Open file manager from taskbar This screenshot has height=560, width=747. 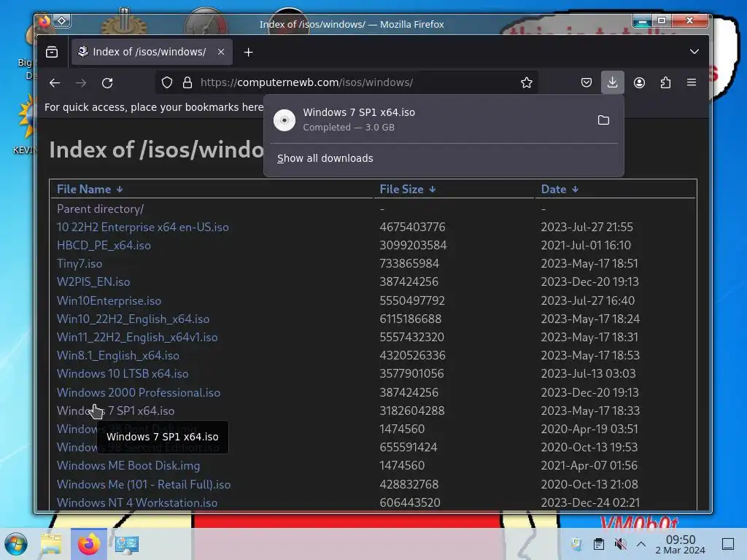click(x=52, y=544)
